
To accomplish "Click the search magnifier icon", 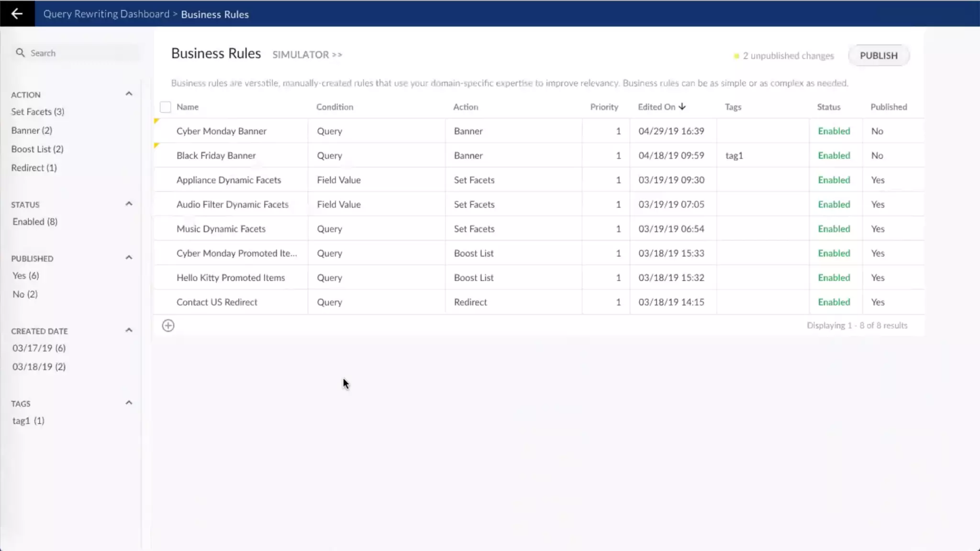I will 20,53.
